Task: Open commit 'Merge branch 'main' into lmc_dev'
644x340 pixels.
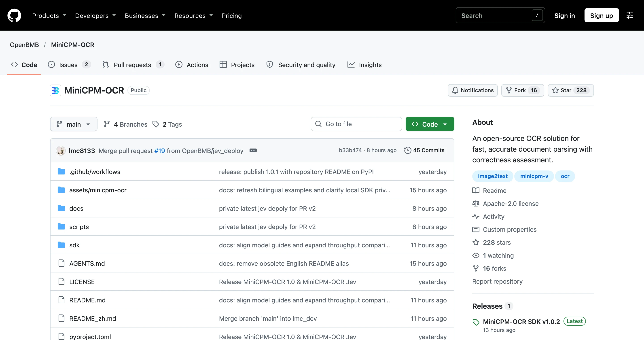Action: click(x=268, y=318)
